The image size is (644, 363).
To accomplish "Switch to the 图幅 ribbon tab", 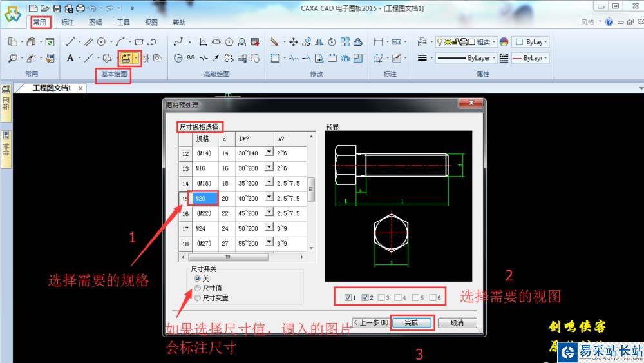I will [x=95, y=22].
